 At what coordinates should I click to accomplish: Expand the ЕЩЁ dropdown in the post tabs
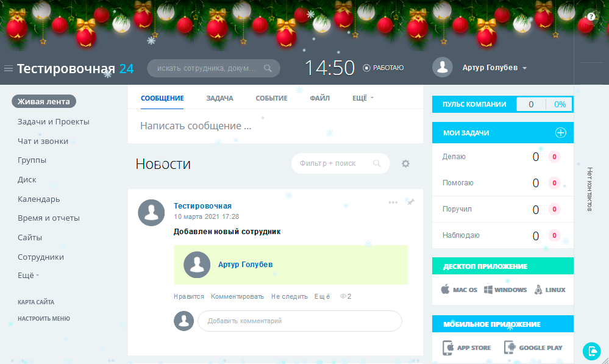click(x=362, y=97)
